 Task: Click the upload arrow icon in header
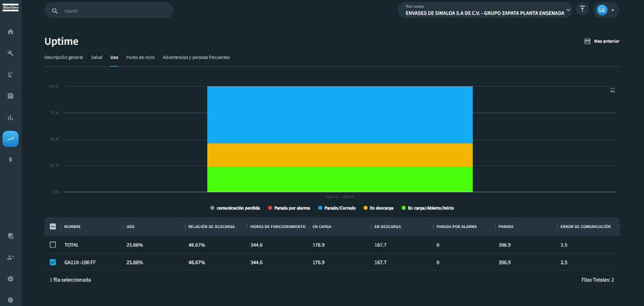tap(582, 10)
